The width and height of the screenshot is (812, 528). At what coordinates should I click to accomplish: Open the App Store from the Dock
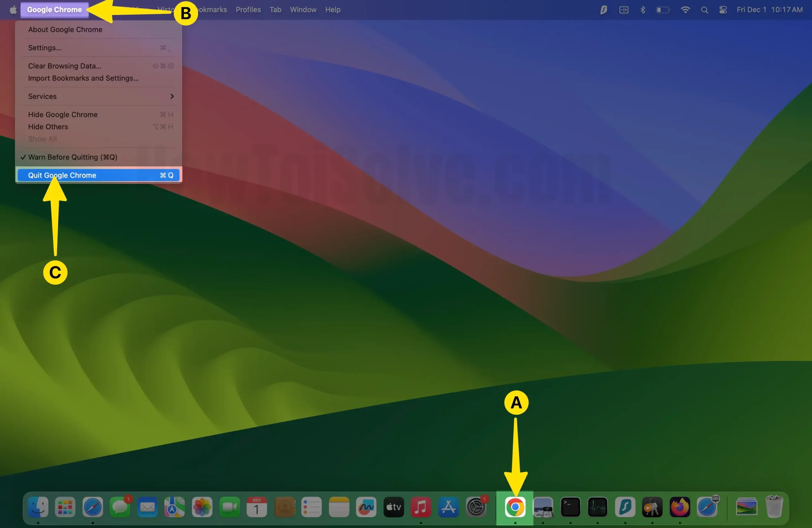[448, 507]
